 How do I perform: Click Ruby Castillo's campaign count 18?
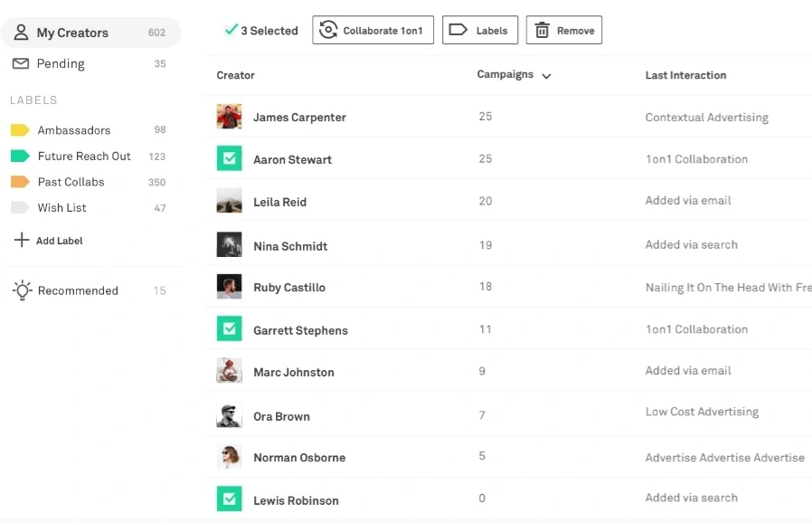pyautogui.click(x=486, y=287)
